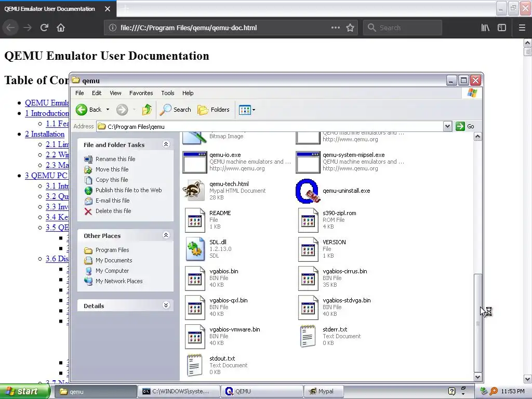The width and height of the screenshot is (532, 399).
Task: Switch to the QEMU taskbar window
Action: (x=262, y=392)
